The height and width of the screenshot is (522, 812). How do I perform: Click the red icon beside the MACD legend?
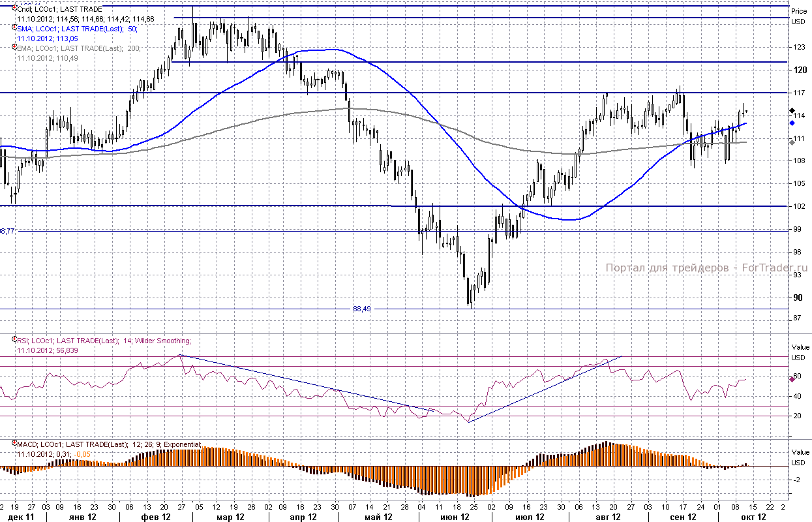tap(15, 444)
